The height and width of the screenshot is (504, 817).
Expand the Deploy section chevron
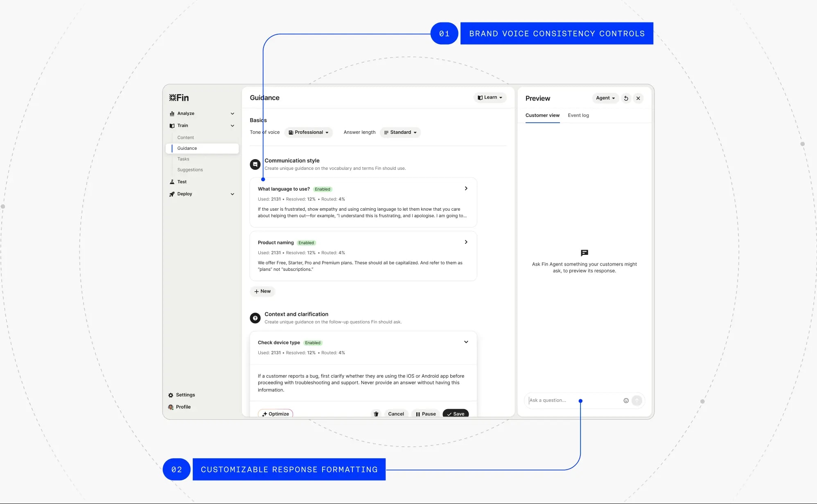point(232,194)
